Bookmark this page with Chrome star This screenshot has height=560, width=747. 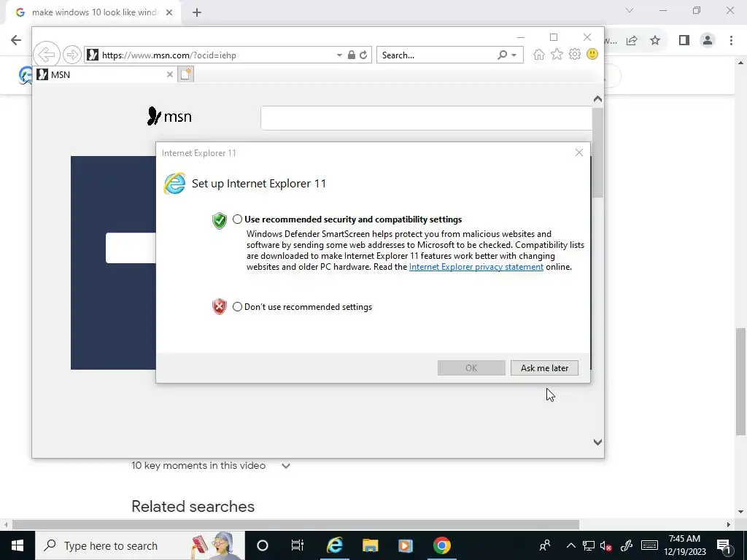655,41
